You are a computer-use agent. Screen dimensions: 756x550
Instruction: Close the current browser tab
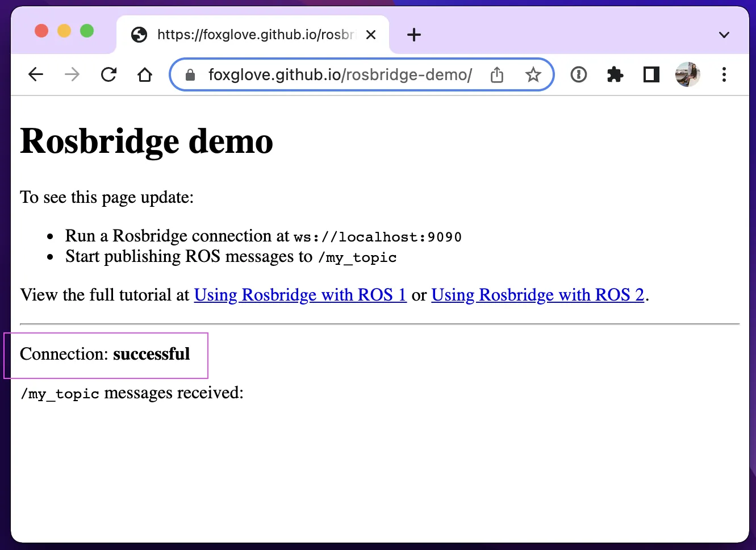coord(371,35)
